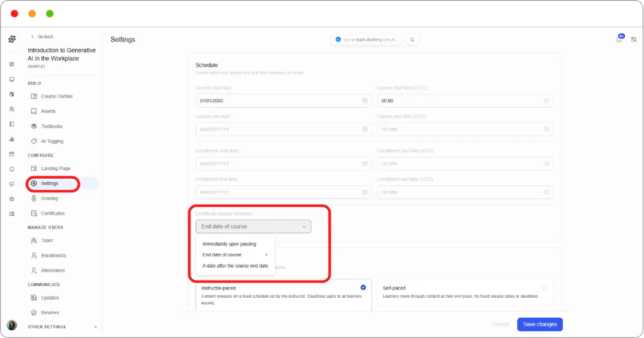Viewport: 644px width, 338px height.
Task: Click the Enrollment start time field
Action: click(465, 164)
